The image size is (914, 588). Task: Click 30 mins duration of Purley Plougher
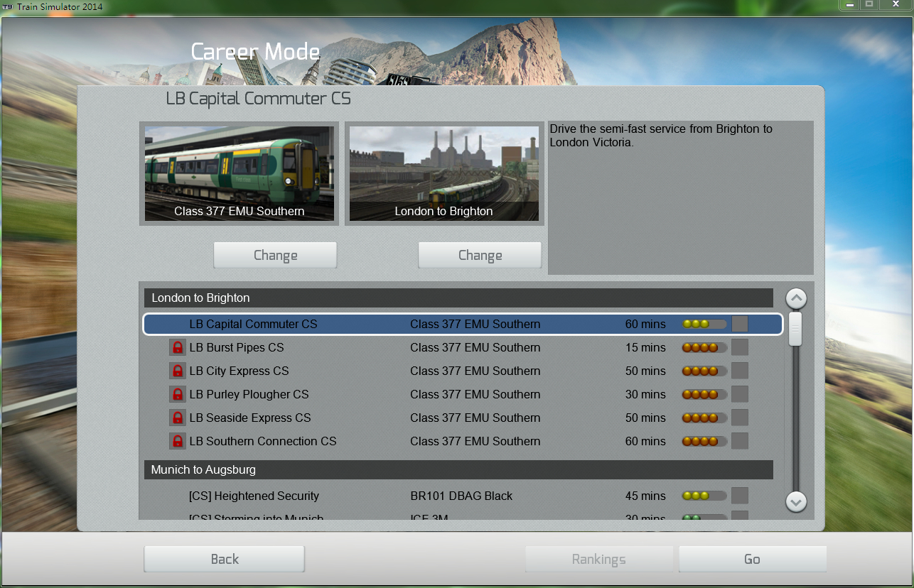(645, 394)
